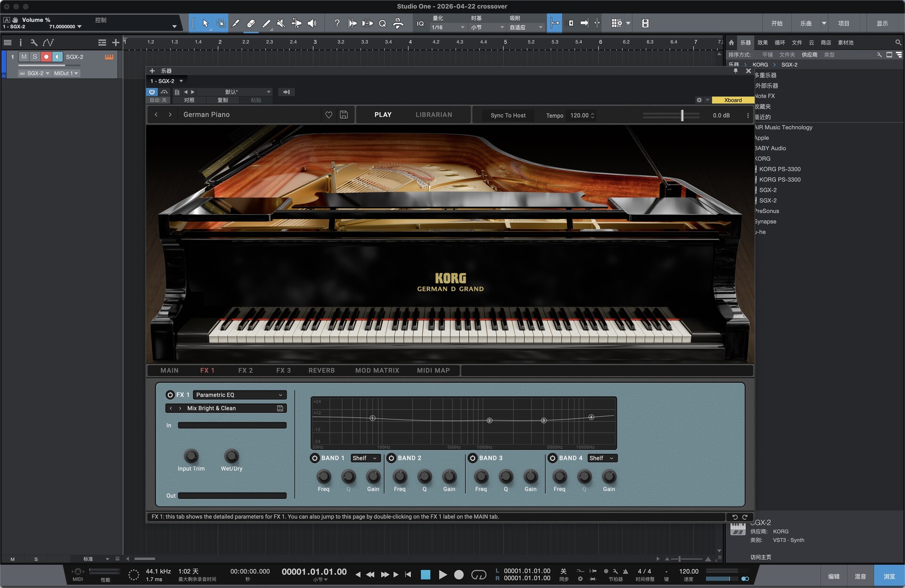This screenshot has width=905, height=588.
Task: Select the Mute tool
Action: click(281, 23)
